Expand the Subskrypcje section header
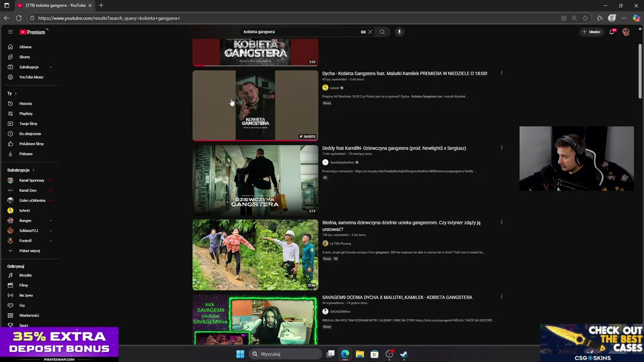This screenshot has height=362, width=644. coord(21,170)
